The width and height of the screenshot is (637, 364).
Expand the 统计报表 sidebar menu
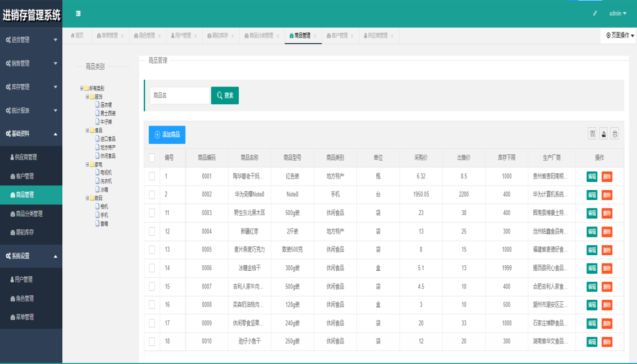tap(31, 111)
